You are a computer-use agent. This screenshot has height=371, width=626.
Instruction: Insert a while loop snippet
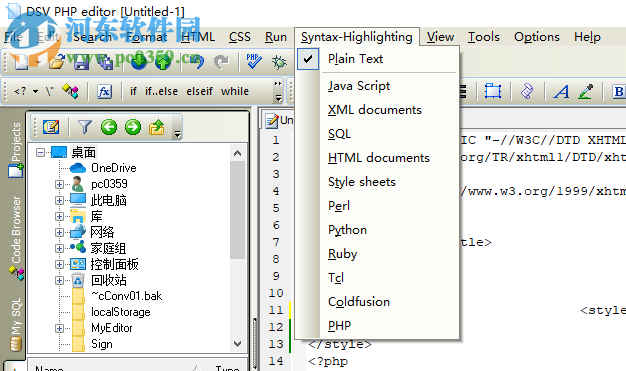coord(235,91)
